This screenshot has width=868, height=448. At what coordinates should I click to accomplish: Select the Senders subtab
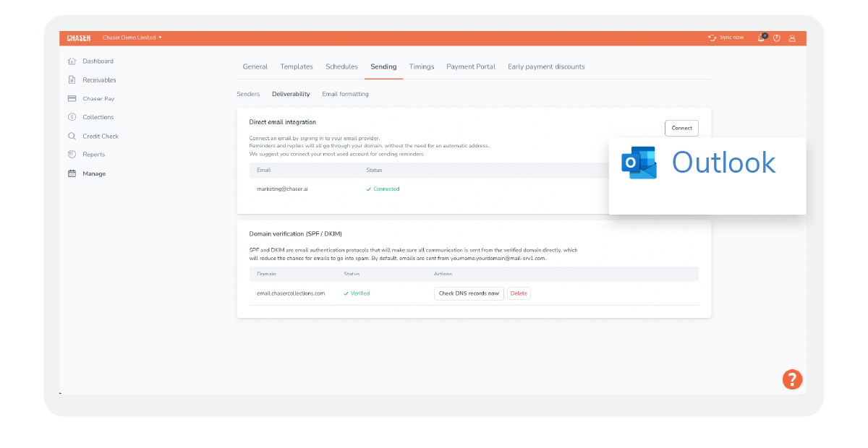pyautogui.click(x=248, y=94)
